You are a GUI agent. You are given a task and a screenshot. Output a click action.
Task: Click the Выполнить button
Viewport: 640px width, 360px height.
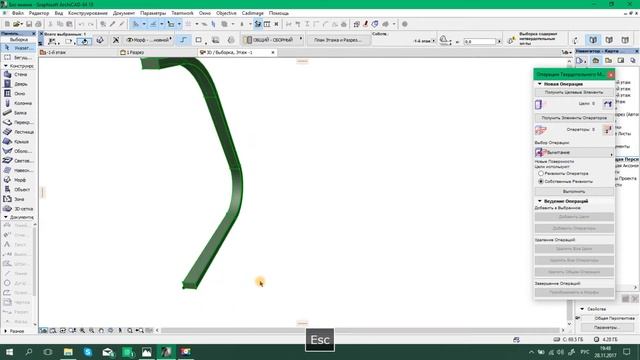(574, 191)
